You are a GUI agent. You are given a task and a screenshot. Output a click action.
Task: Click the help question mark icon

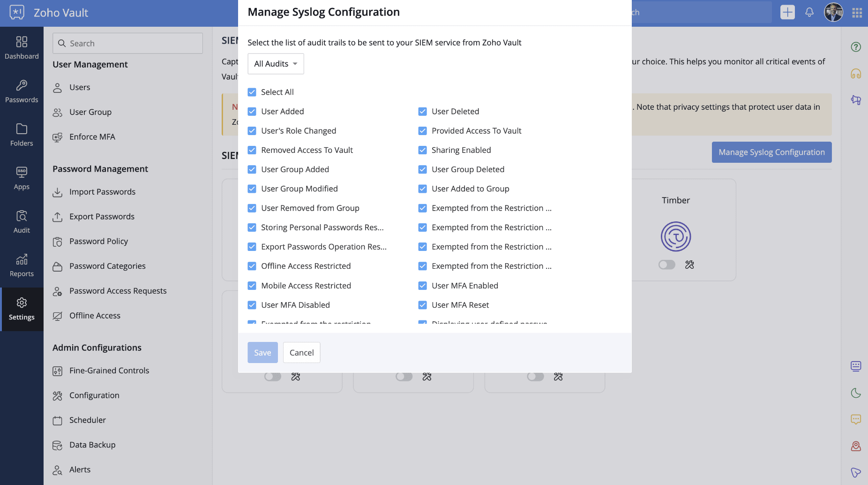pos(856,47)
